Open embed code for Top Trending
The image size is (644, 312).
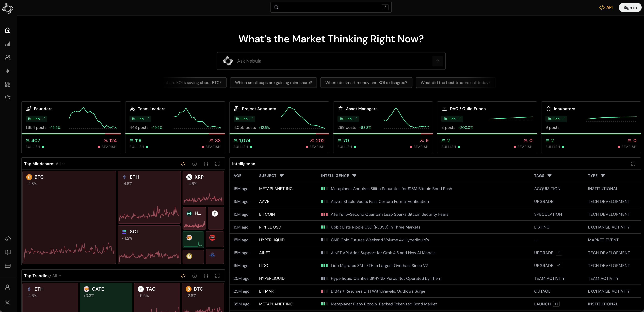pos(183,276)
